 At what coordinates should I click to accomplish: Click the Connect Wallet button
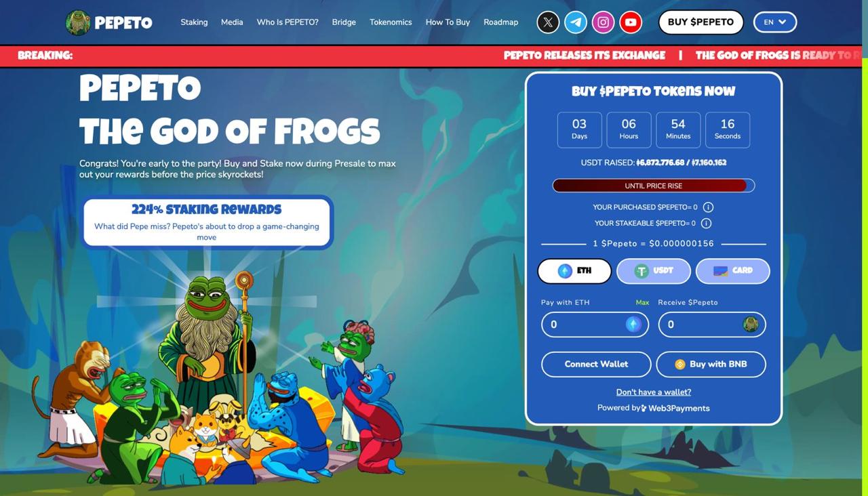[596, 364]
